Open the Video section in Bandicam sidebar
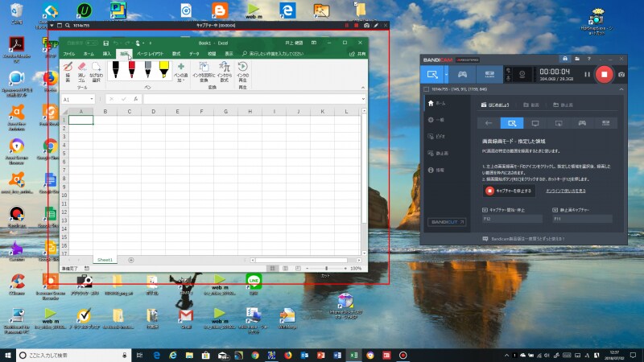This screenshot has width=644, height=362. pos(440,136)
